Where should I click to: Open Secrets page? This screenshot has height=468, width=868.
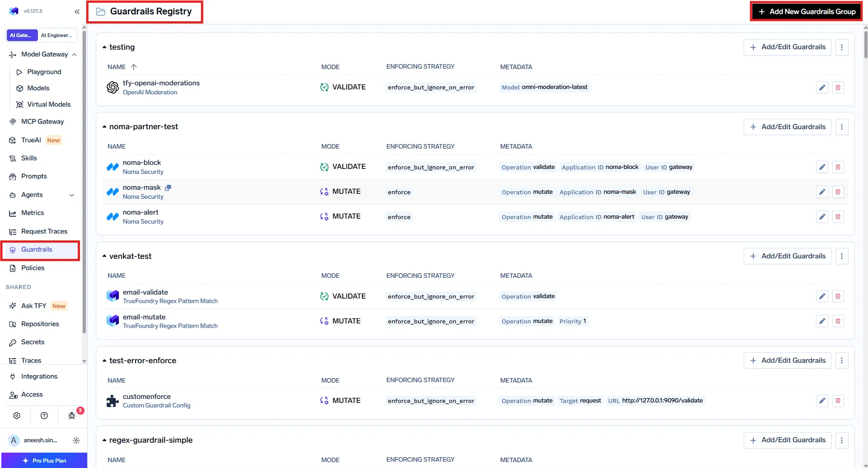[x=33, y=342]
